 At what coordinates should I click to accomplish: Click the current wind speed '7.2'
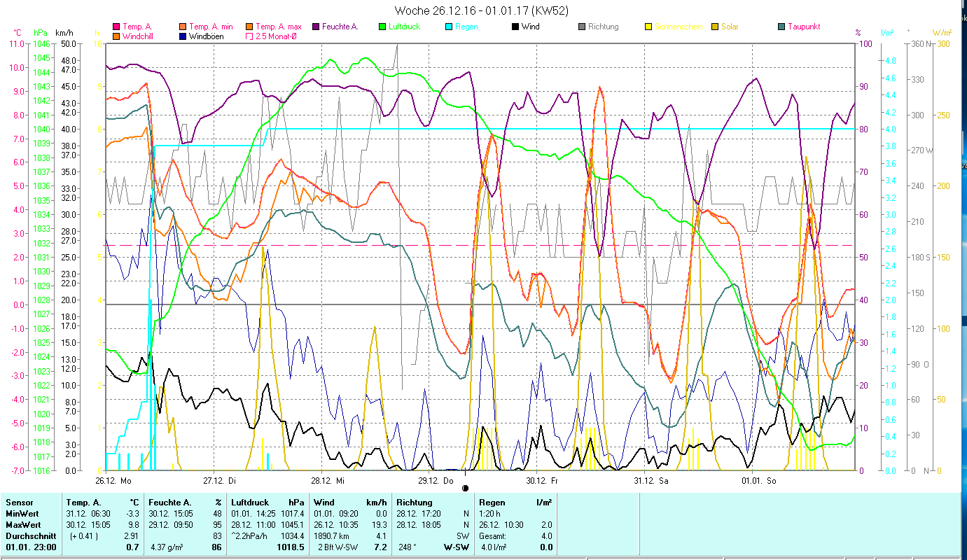coord(380,547)
